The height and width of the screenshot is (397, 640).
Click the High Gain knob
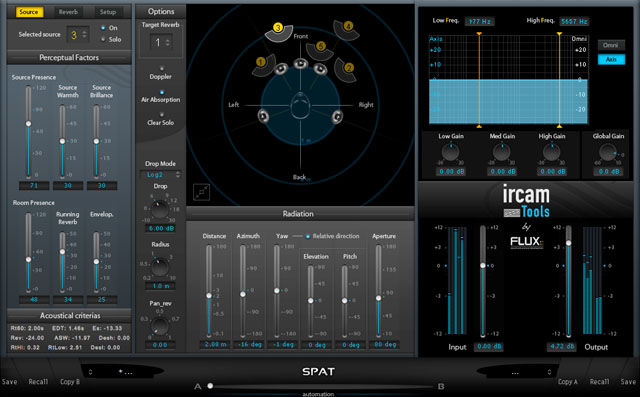[x=552, y=153]
